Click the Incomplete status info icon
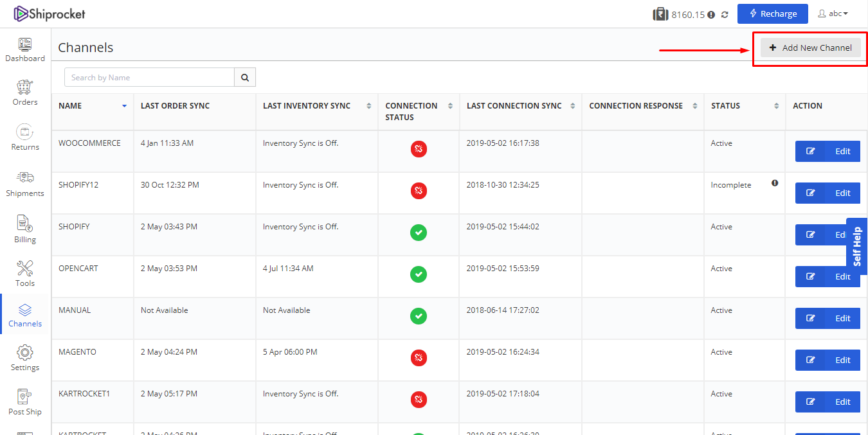The height and width of the screenshot is (435, 868). (x=775, y=183)
